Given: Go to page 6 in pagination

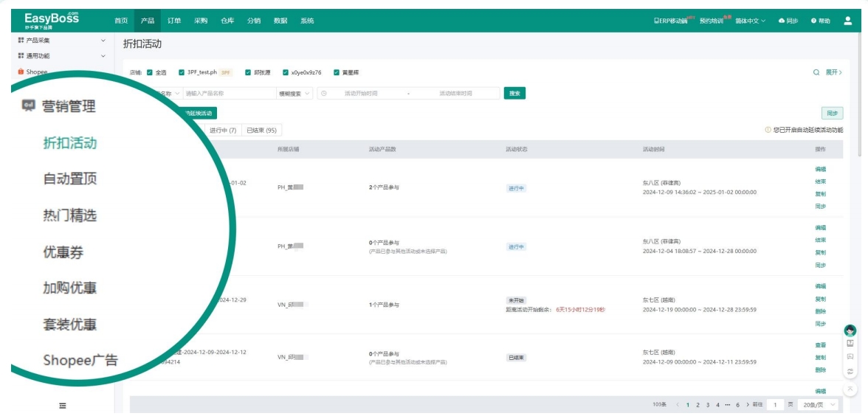Looking at the screenshot, I should pyautogui.click(x=738, y=405).
